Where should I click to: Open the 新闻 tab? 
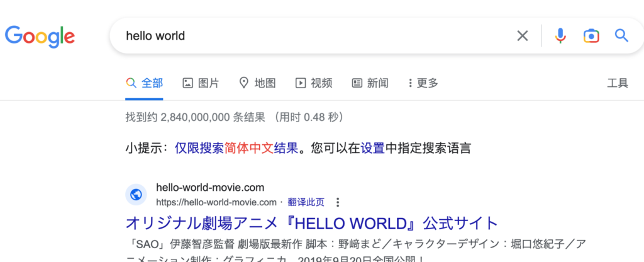tap(370, 83)
